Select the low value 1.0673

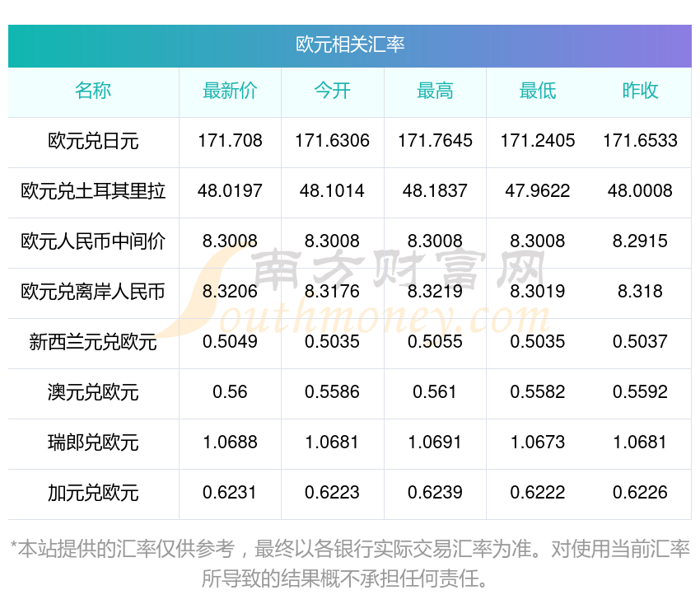pos(538,442)
